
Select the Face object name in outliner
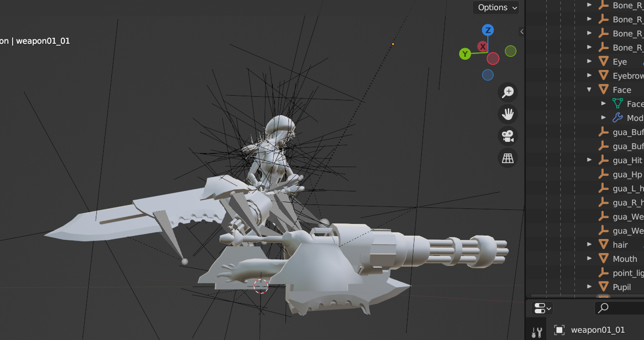pos(622,90)
